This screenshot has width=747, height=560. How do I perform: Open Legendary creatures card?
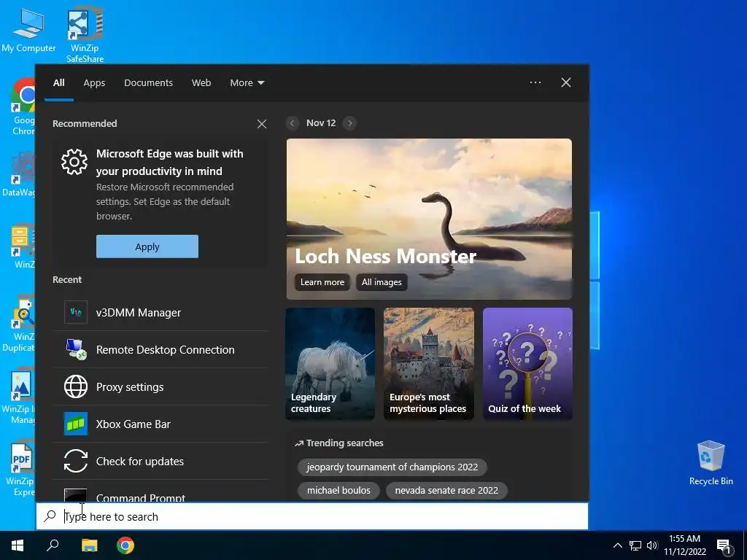tap(330, 364)
